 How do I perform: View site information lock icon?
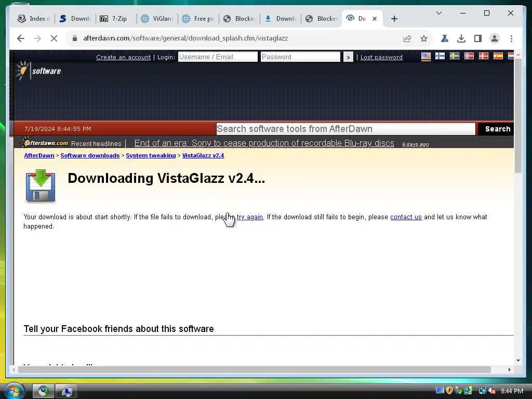pos(75,38)
